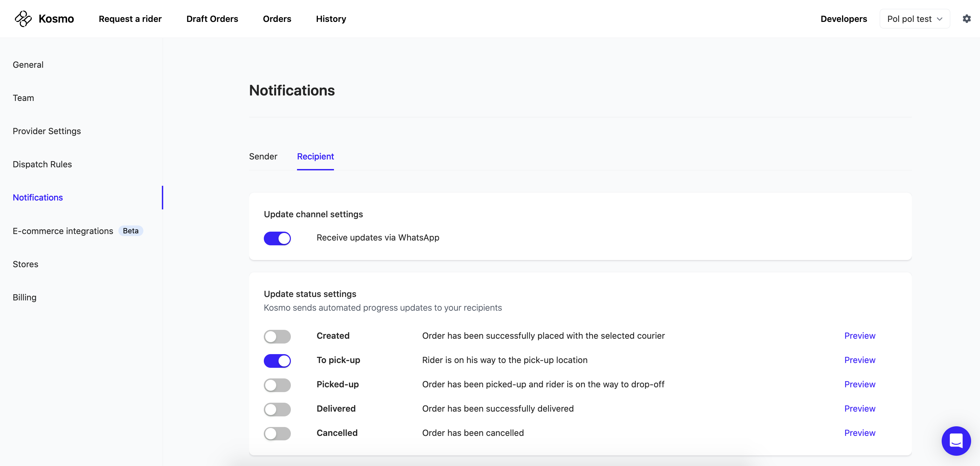Open the chat support bubble
980x466 pixels.
click(956, 441)
